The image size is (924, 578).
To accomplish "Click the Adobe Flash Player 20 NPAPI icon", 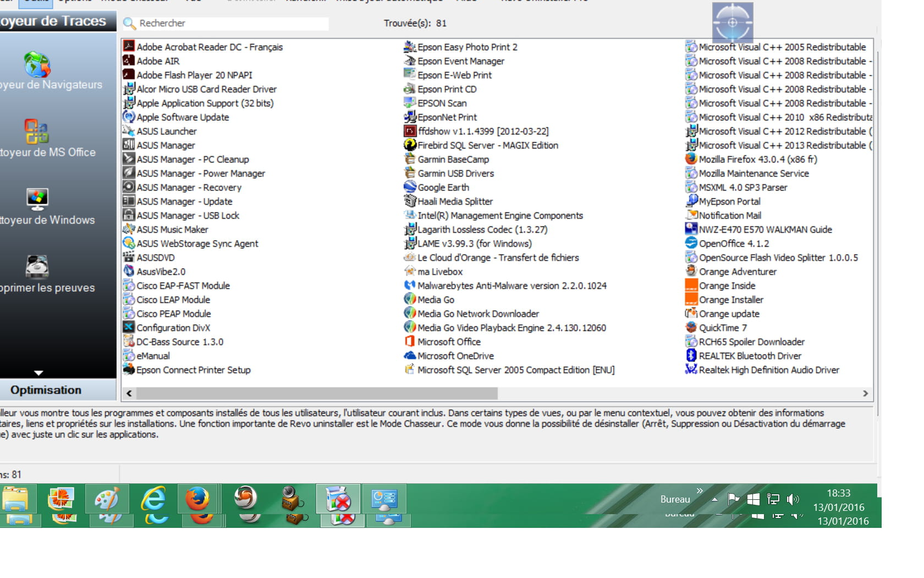I will click(129, 74).
